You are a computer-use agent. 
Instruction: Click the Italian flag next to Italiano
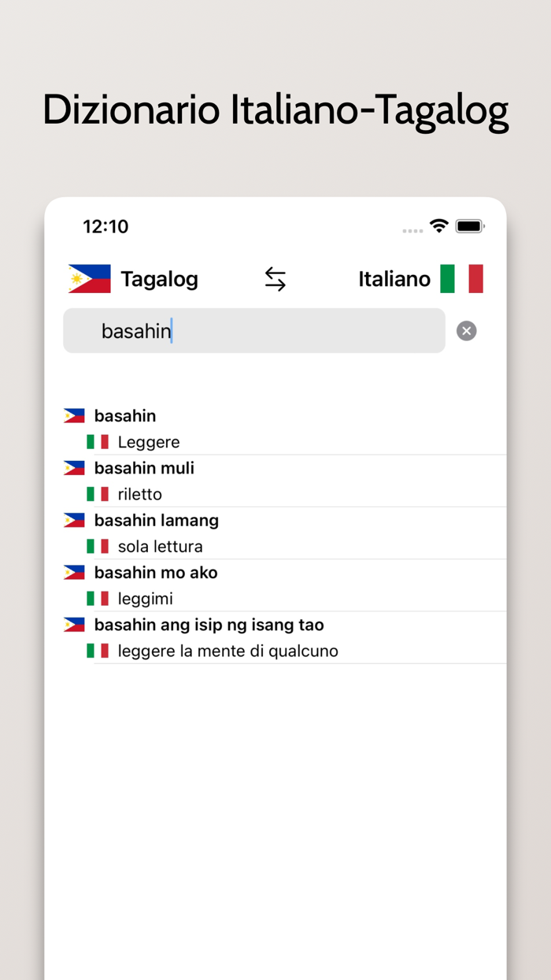(x=463, y=278)
